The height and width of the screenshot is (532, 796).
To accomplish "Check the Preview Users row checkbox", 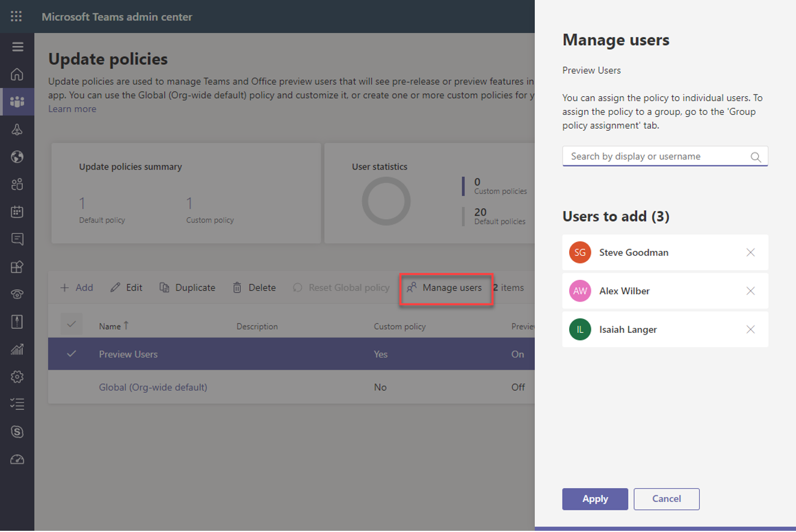I will [72, 354].
